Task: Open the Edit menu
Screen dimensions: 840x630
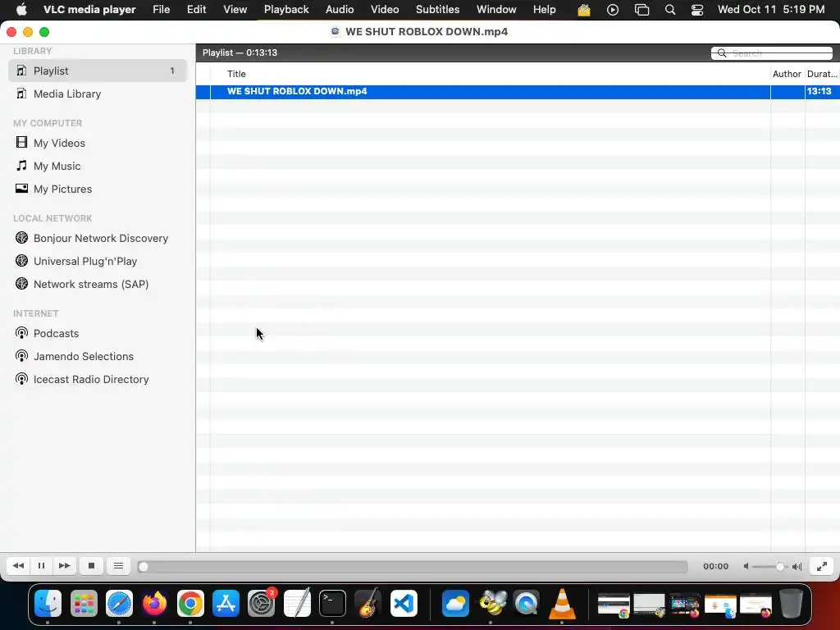Action: click(197, 10)
